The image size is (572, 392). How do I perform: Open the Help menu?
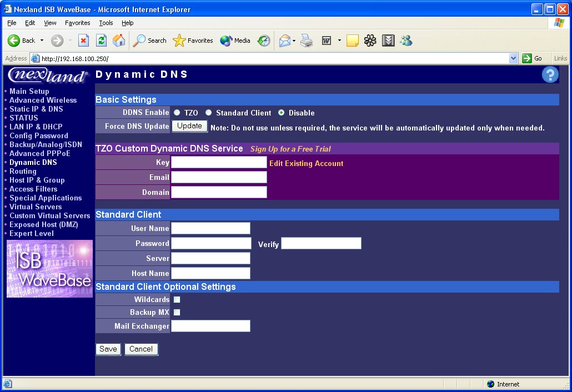[127, 23]
